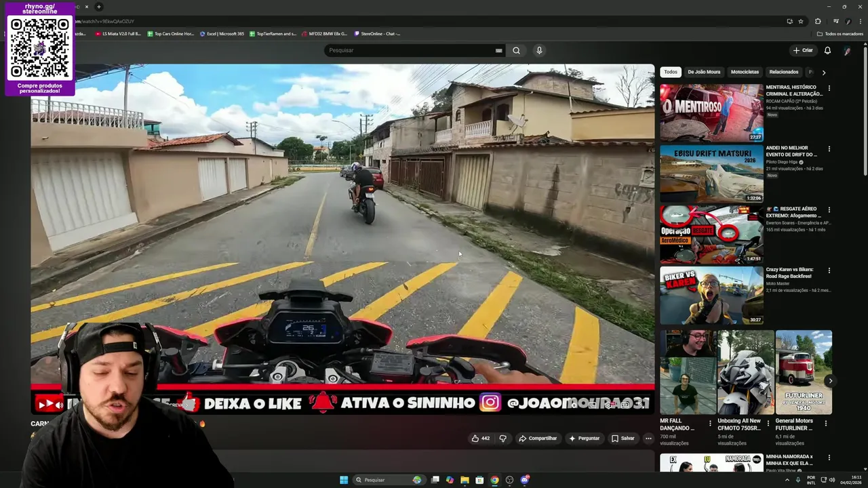The height and width of the screenshot is (488, 868).
Task: Select the Motocicletas filter chip
Action: coord(745,72)
